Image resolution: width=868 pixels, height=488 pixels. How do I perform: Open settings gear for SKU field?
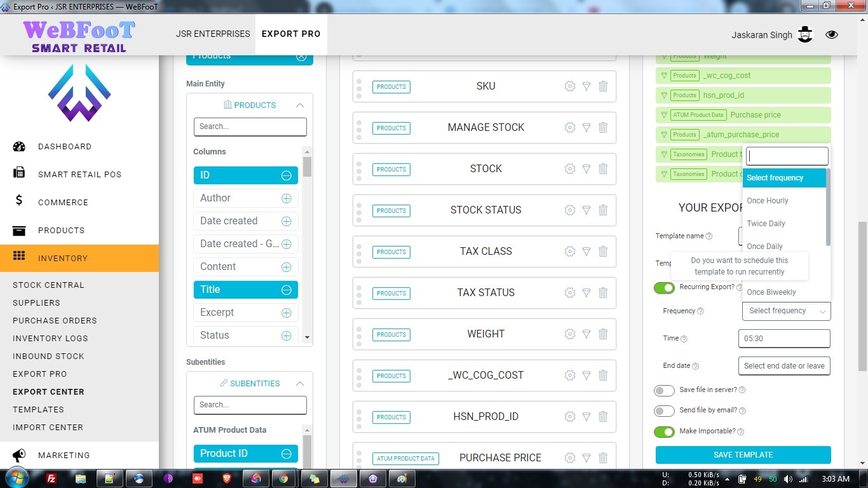click(x=569, y=86)
